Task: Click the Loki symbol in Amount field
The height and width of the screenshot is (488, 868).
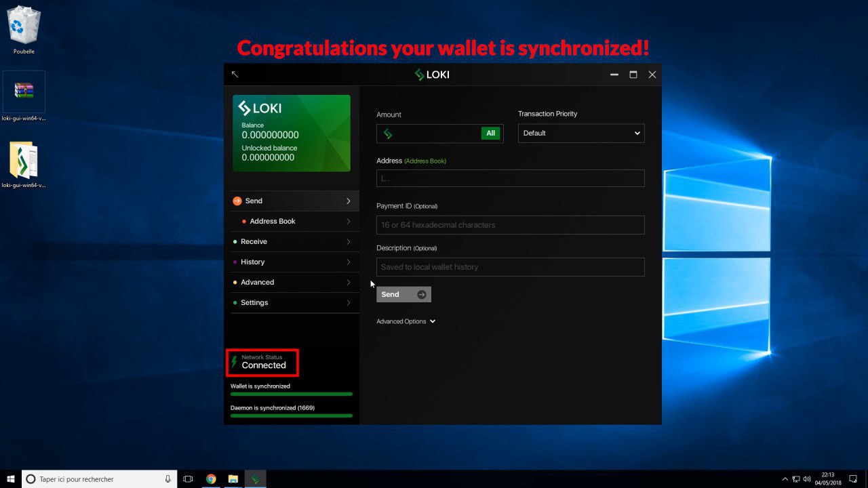Action: pyautogui.click(x=388, y=134)
